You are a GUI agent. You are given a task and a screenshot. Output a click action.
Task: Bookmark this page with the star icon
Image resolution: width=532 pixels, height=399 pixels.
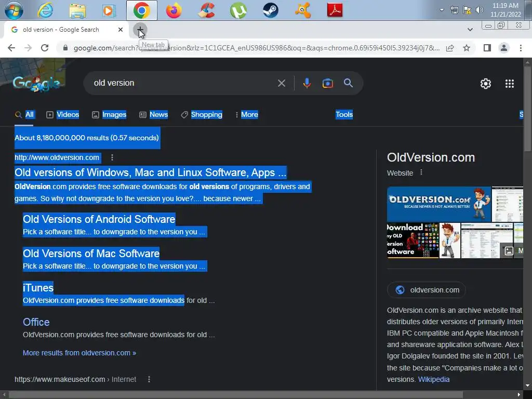467,48
